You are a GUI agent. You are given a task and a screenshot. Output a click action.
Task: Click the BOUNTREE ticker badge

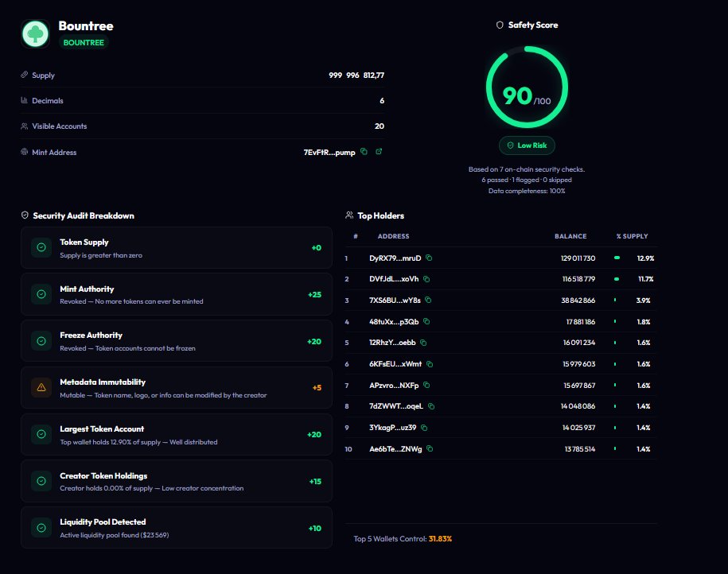(x=84, y=42)
